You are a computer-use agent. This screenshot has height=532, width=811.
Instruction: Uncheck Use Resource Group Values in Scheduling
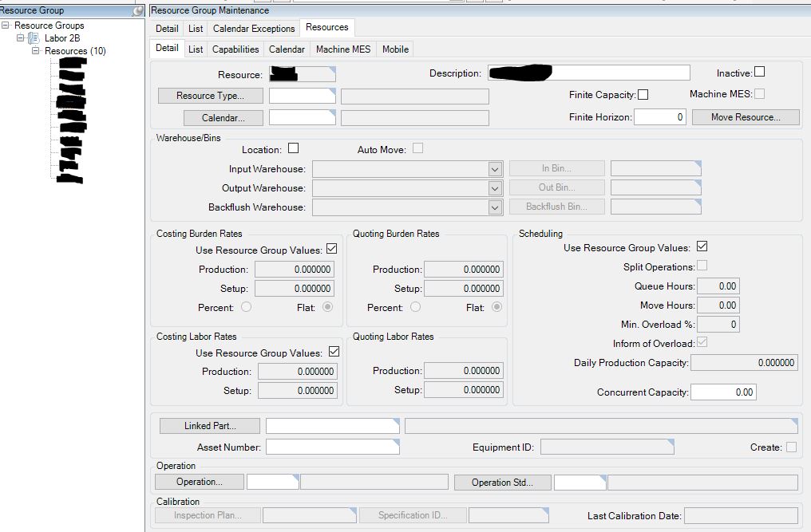(702, 246)
